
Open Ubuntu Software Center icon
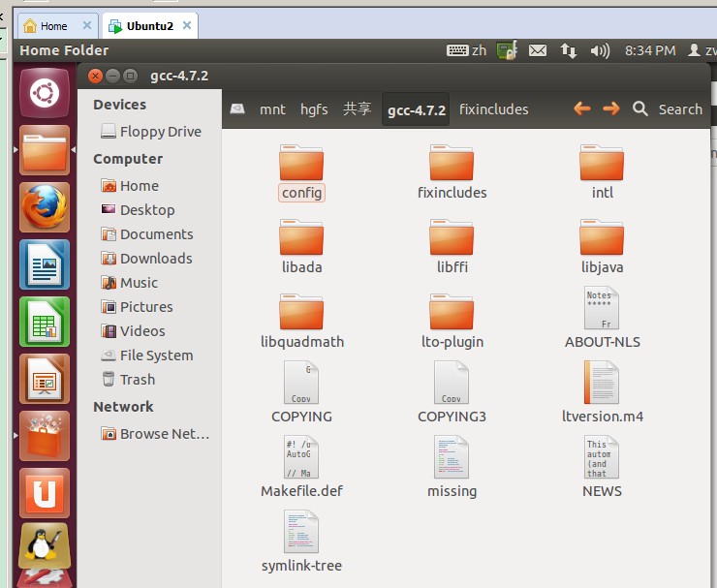(x=45, y=436)
